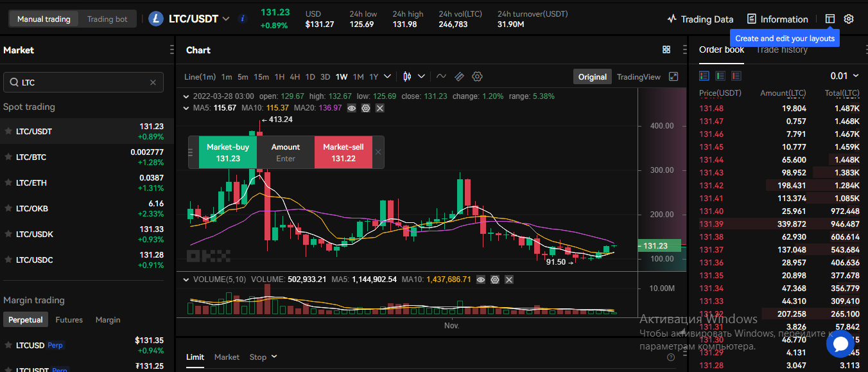Select the 4H chart timeframe
Image resolution: width=868 pixels, height=372 pixels.
[295, 76]
